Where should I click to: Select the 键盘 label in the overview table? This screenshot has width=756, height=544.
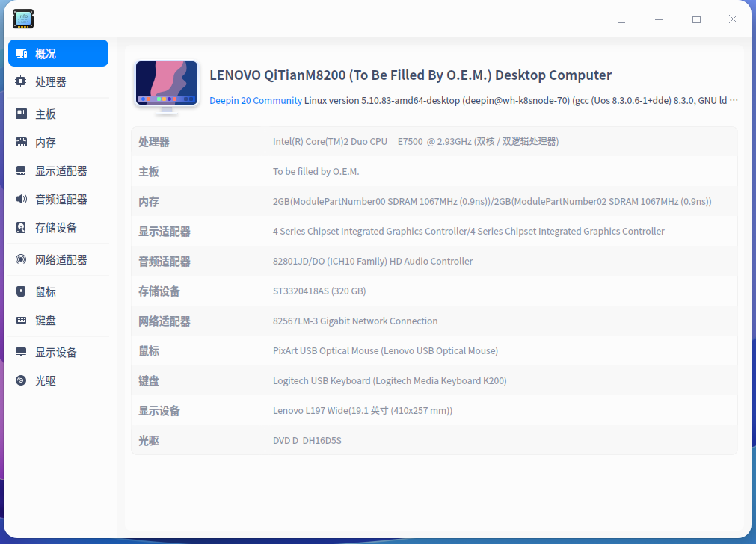tap(149, 381)
